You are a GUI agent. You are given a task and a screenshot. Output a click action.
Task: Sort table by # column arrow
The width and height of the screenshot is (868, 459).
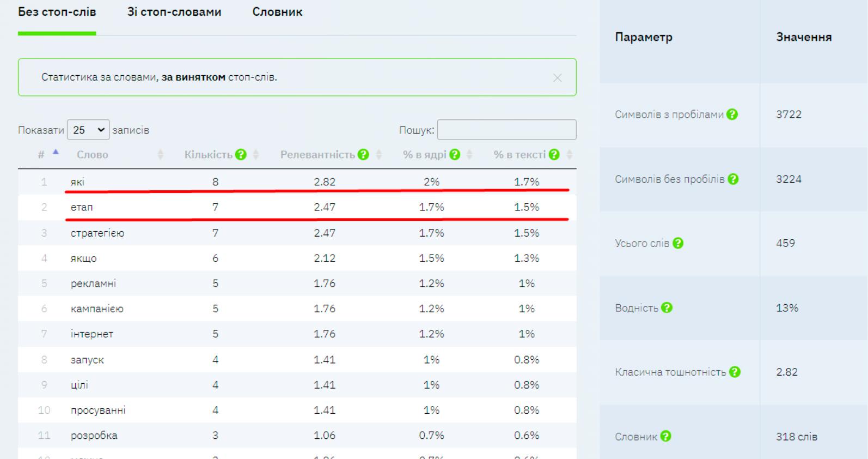coord(56,153)
